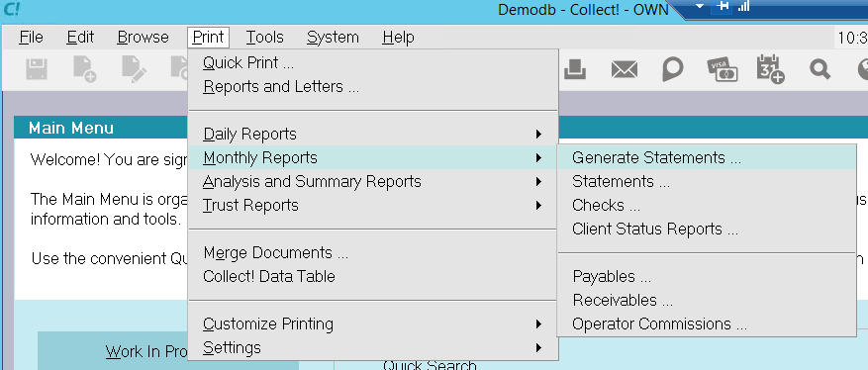This screenshot has width=868, height=370.
Task: Click the New record document-plus icon
Action: click(85, 70)
